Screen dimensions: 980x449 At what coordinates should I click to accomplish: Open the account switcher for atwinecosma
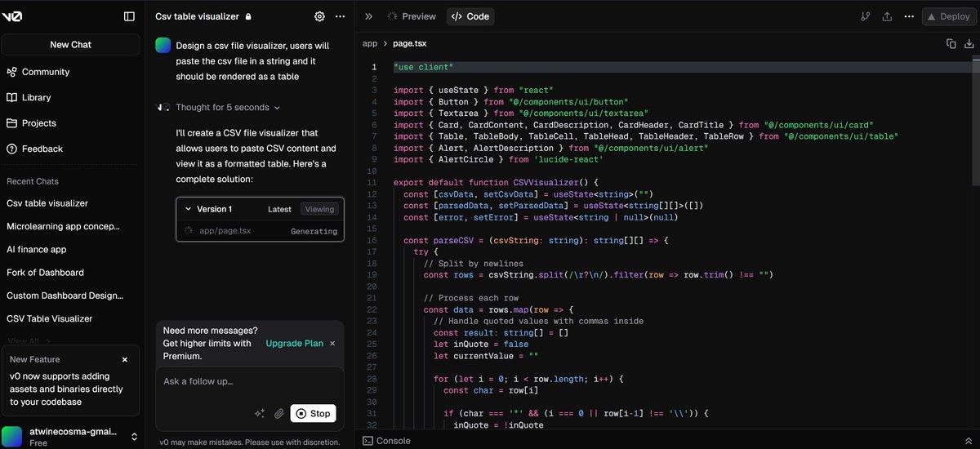[x=134, y=437]
